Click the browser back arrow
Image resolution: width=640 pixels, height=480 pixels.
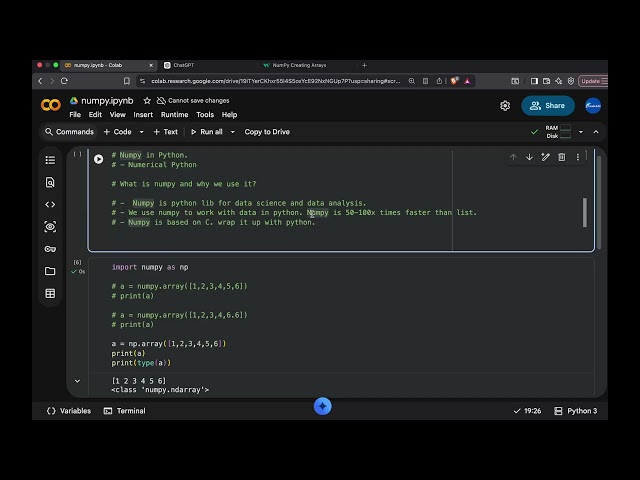[40, 81]
